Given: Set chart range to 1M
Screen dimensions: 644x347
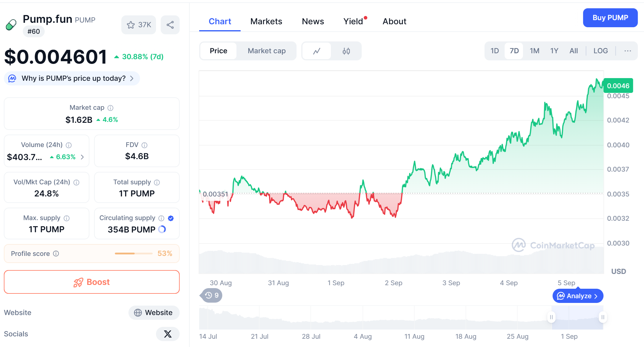Looking at the screenshot, I should (534, 51).
